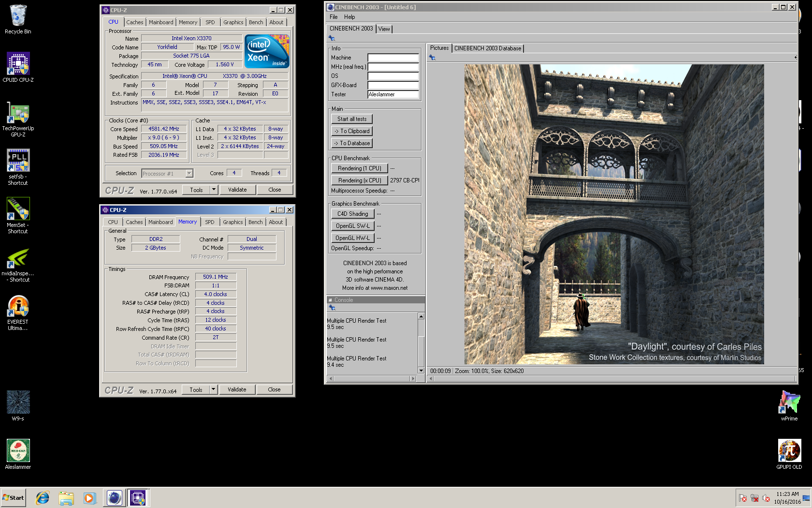812x508 pixels.
Task: Open Aleslammer desktop icon
Action: [18, 454]
